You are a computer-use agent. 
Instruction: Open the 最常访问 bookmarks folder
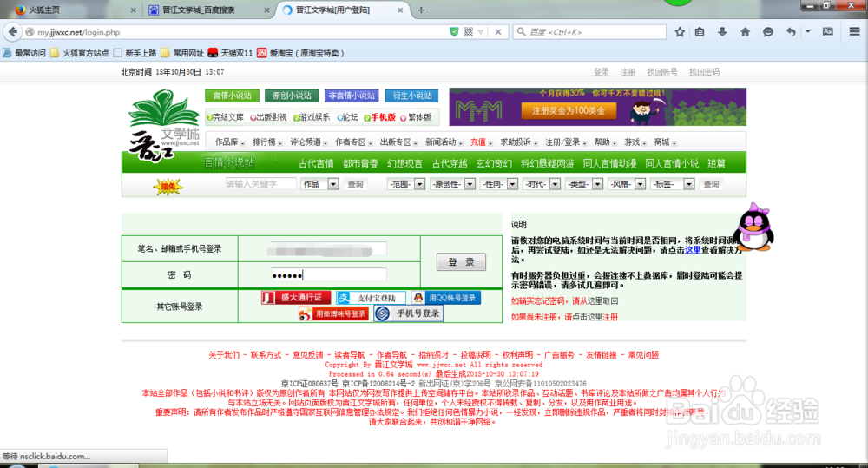23,53
